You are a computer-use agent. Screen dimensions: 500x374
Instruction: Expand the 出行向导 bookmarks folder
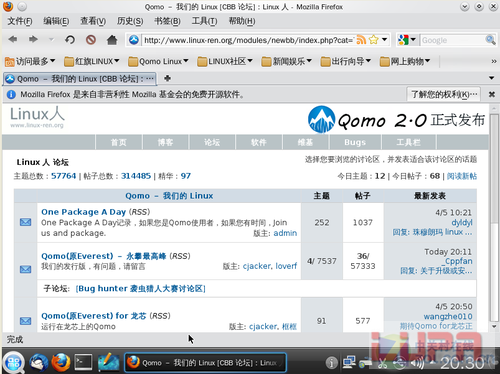pos(346,61)
